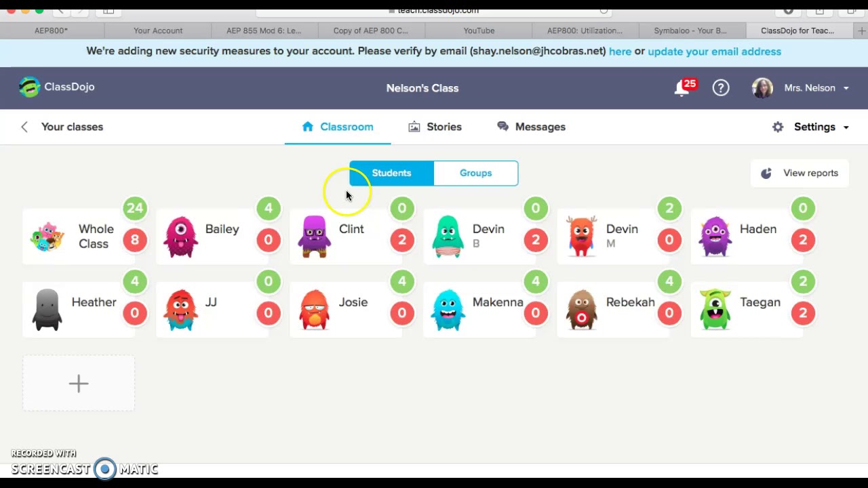Click Makenna's blue monster avatar
868x488 pixels.
448,310
